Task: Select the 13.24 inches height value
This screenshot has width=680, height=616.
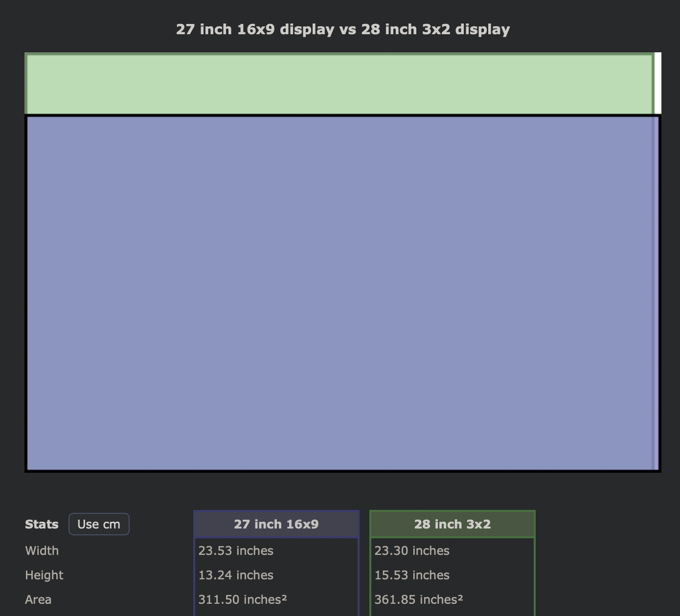Action: pyautogui.click(x=236, y=575)
